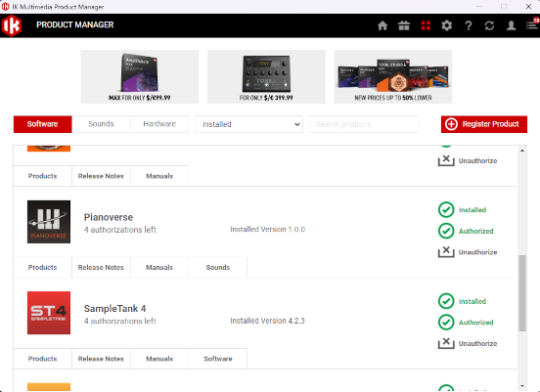Image resolution: width=540 pixels, height=392 pixels.
Task: Open the gift box promotions icon
Action: 404,25
